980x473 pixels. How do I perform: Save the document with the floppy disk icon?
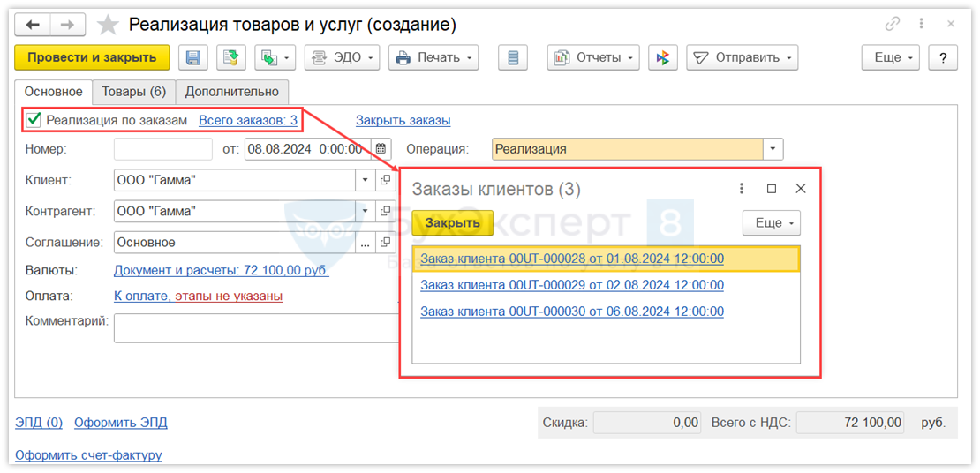[193, 57]
